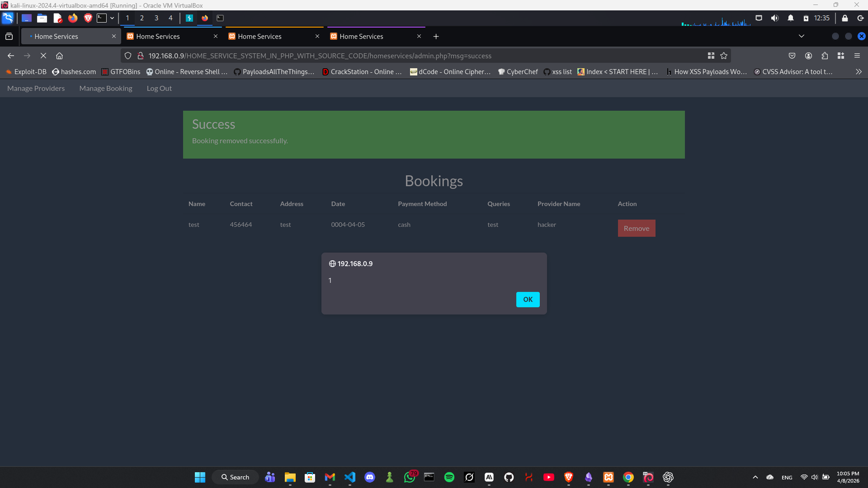Click the tracking protection shield icon in the address bar
The width and height of the screenshot is (868, 488).
pos(128,56)
